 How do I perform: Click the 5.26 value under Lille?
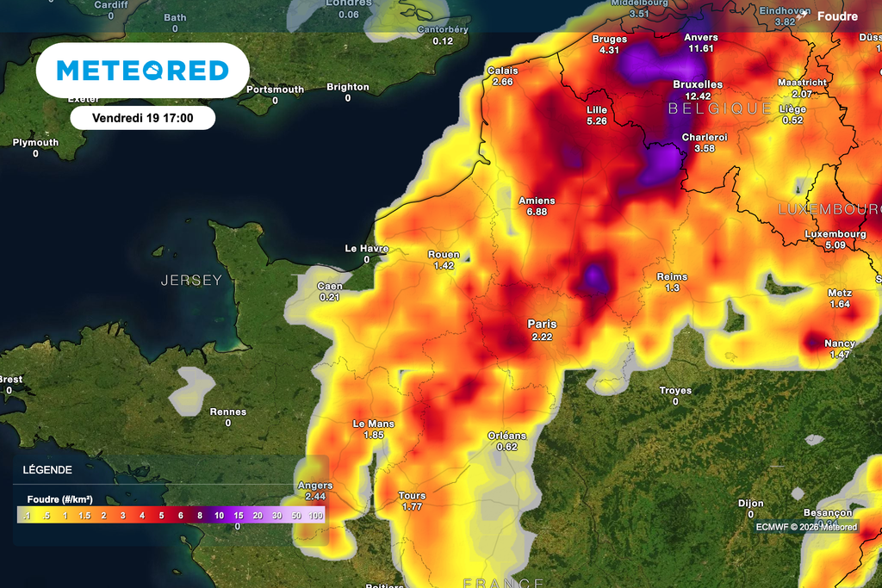coord(597,121)
